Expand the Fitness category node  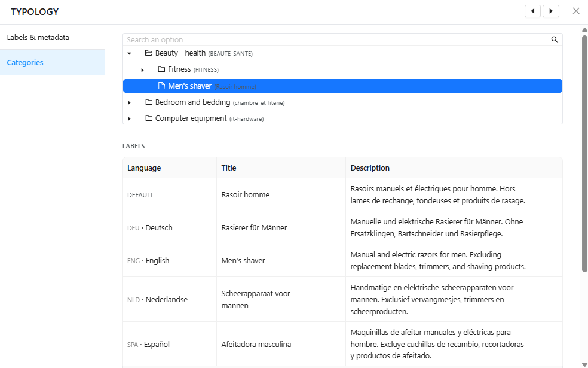142,70
